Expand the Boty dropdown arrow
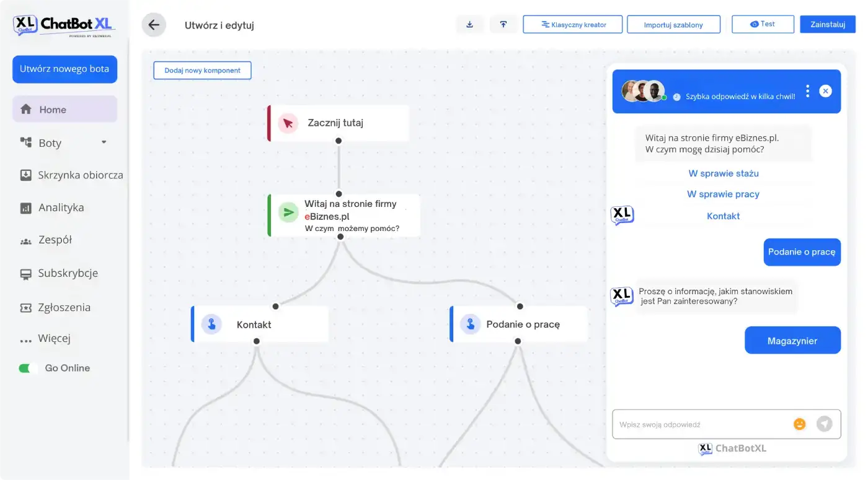 [x=104, y=142]
